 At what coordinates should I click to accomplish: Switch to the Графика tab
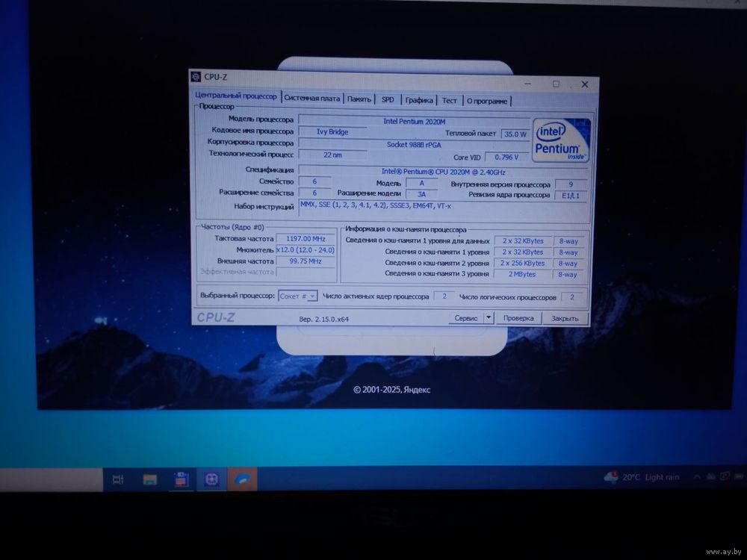coord(419,100)
